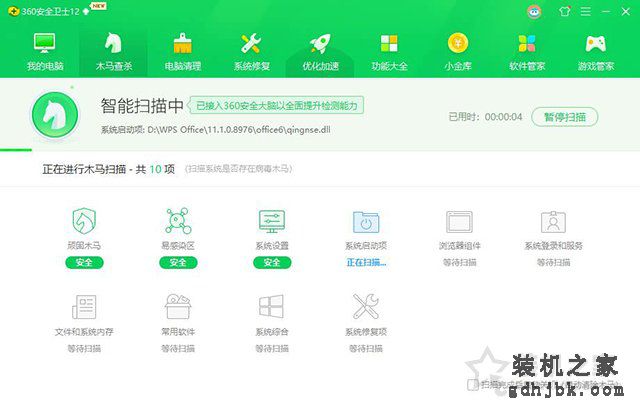Image resolution: width=640 pixels, height=403 pixels.
Task: Select the 优化加速 tab
Action: click(320, 51)
